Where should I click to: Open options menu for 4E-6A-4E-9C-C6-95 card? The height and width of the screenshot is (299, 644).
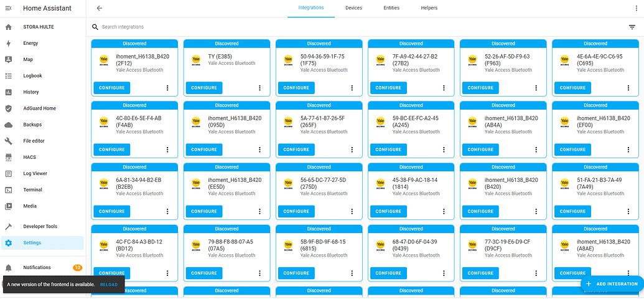628,88
